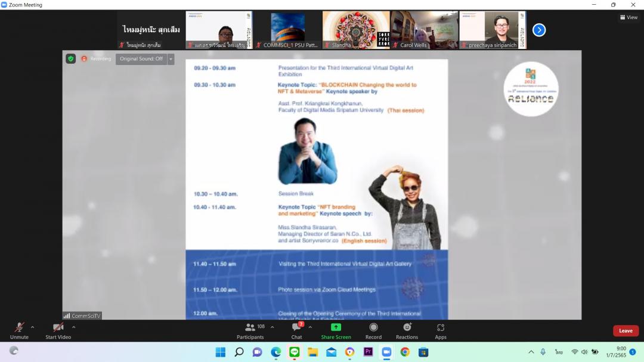This screenshot has height=362, width=644.
Task: Click green encryption shield icon
Action: [x=70, y=58]
